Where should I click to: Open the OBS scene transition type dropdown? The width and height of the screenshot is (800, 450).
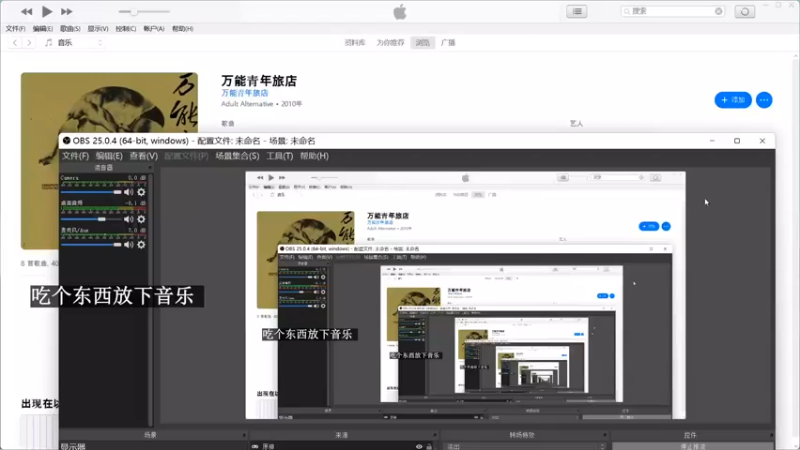[x=524, y=446]
